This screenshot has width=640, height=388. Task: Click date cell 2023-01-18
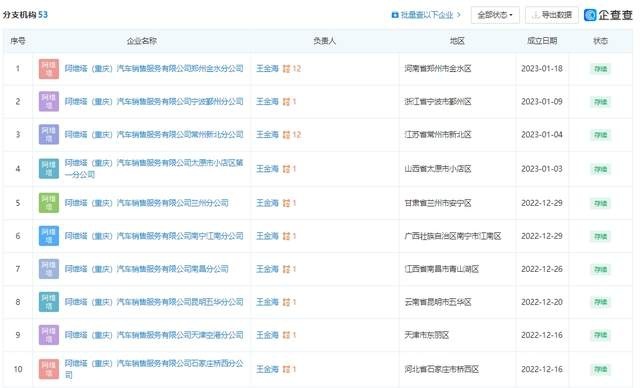(x=542, y=69)
